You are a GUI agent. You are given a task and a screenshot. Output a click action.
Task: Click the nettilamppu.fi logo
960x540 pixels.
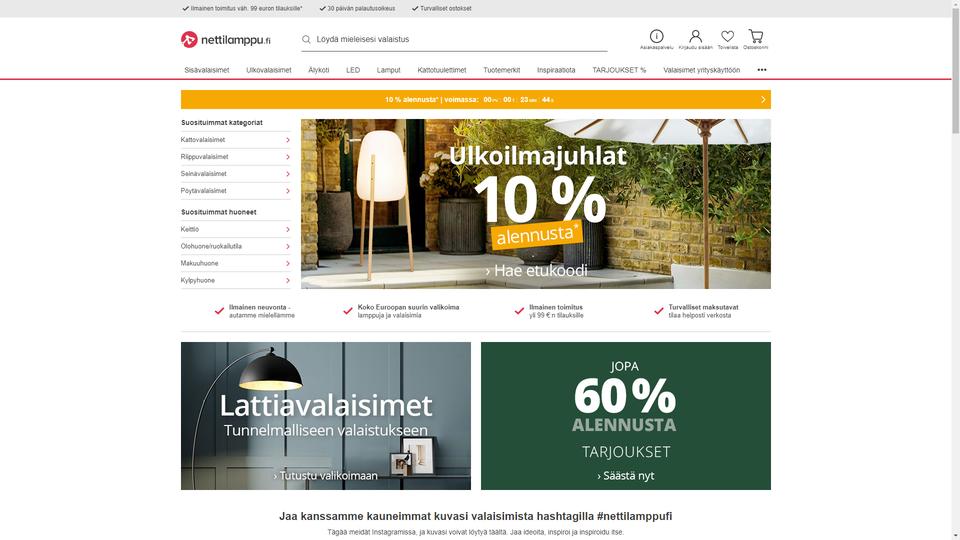tap(225, 40)
